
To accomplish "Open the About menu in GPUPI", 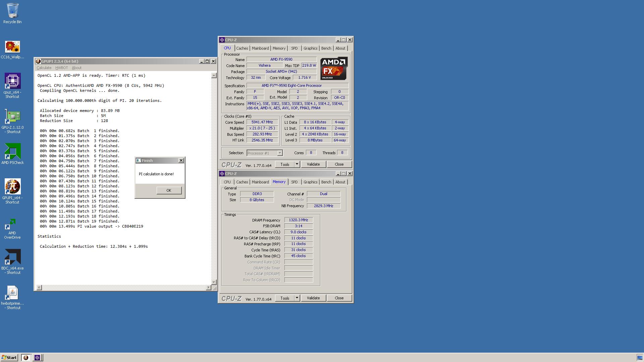I will point(76,68).
